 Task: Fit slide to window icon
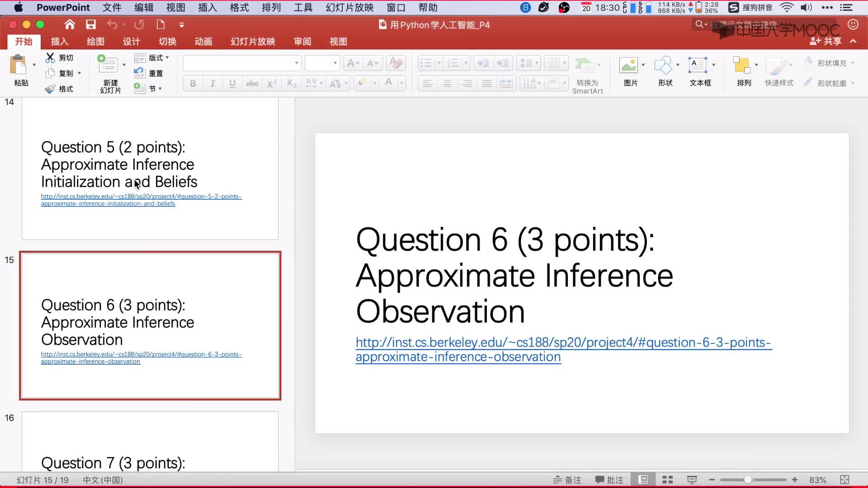click(x=844, y=480)
